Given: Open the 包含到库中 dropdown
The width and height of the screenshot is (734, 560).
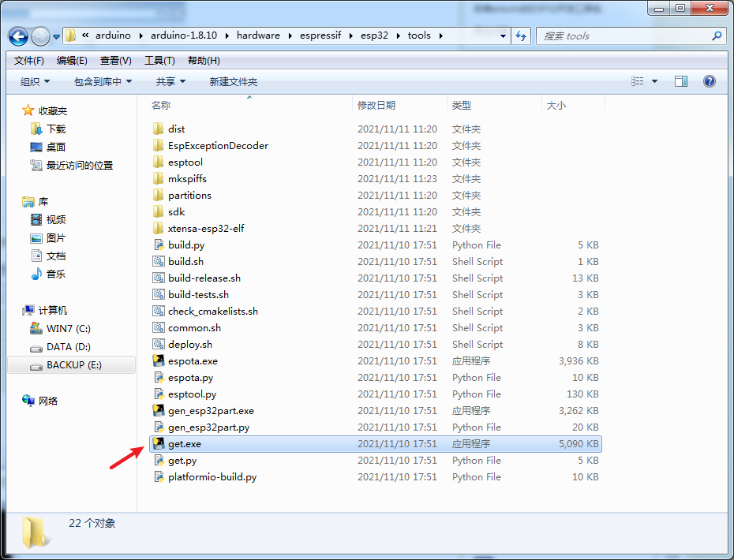Looking at the screenshot, I should [x=103, y=82].
